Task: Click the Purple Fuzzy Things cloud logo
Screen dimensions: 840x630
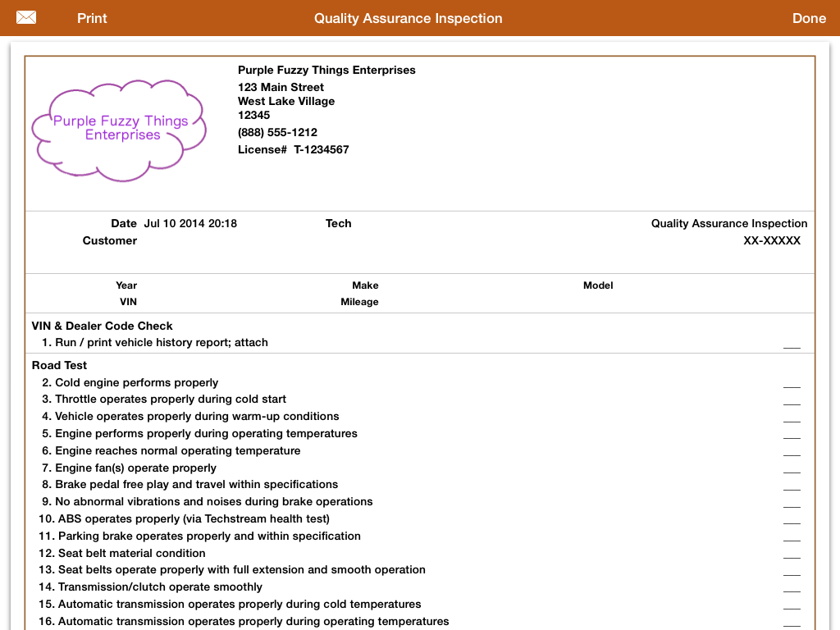Action: pos(120,130)
